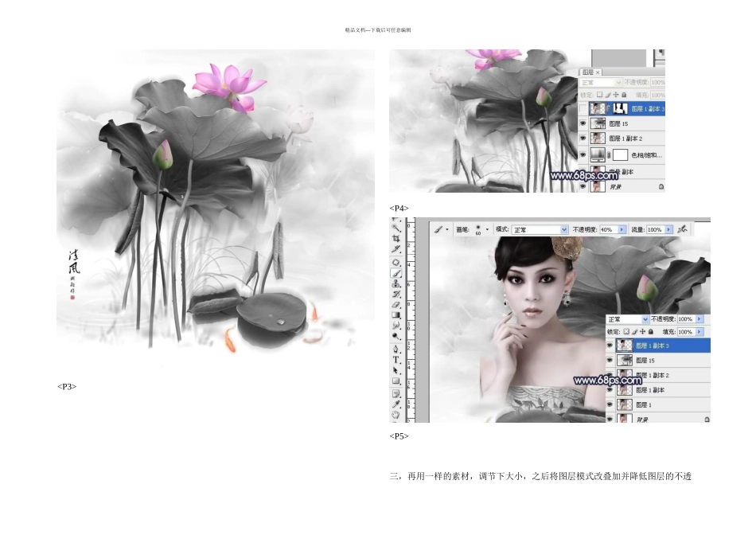Pick the Eraser tool
756x535 pixels.
396,304
